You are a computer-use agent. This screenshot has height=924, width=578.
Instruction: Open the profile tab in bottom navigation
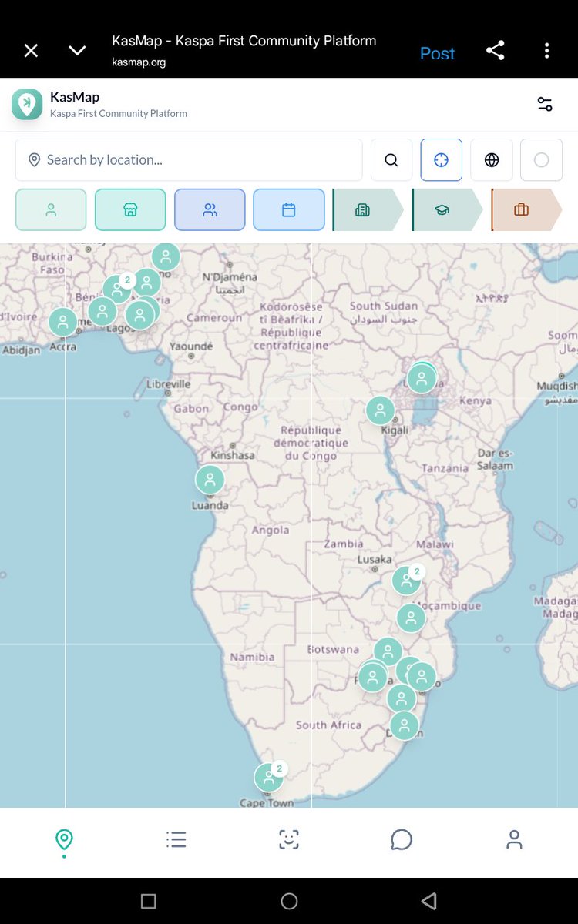point(514,839)
